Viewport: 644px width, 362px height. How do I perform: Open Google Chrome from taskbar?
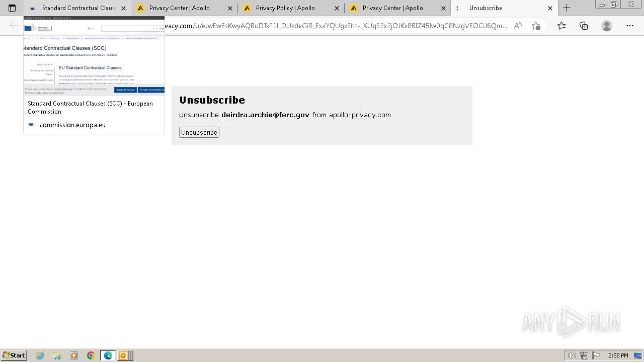pyautogui.click(x=91, y=355)
